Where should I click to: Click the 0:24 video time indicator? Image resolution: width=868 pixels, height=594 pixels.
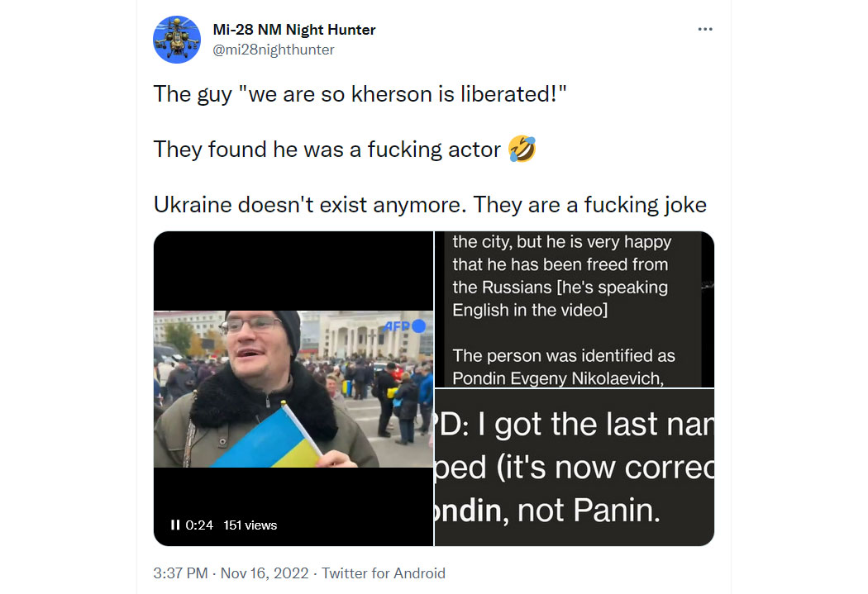(199, 525)
